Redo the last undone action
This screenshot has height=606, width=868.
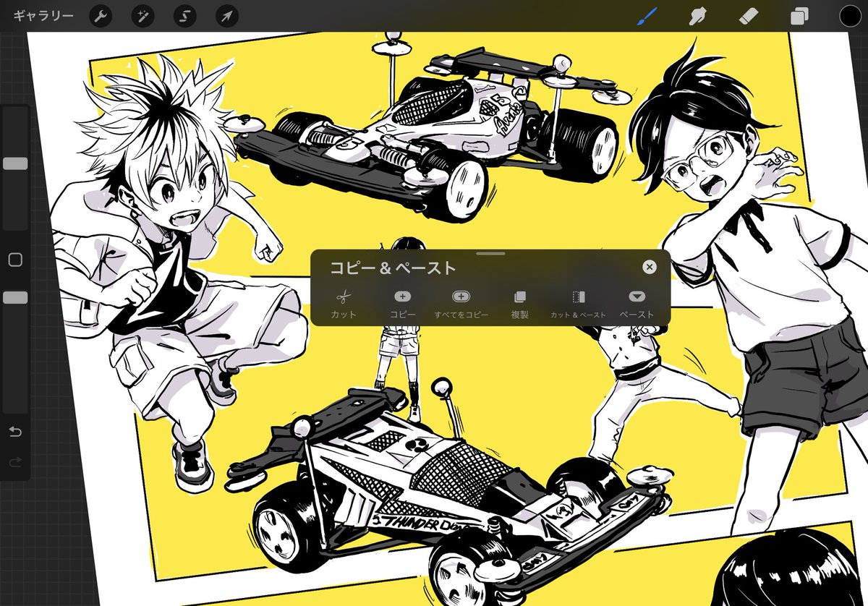coord(15,462)
